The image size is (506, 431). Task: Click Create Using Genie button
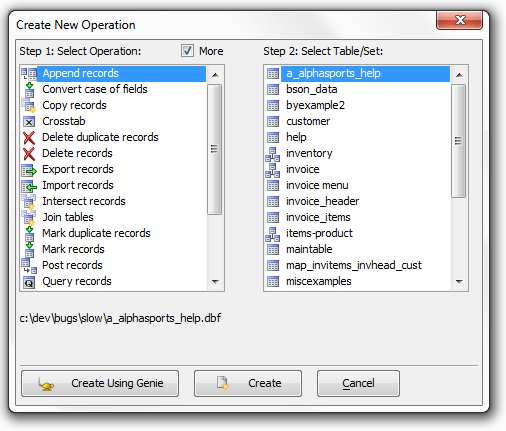pos(100,383)
